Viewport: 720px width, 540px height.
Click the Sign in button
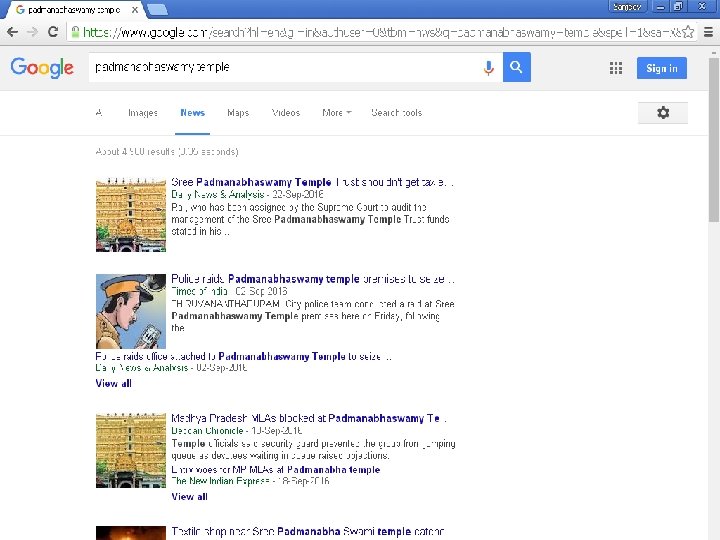point(662,68)
